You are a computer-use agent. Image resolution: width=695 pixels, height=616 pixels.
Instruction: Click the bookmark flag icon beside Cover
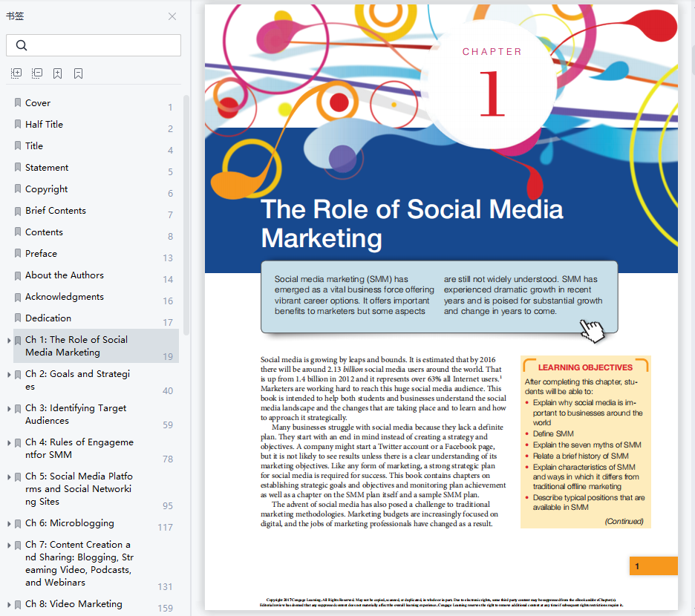pyautogui.click(x=18, y=103)
